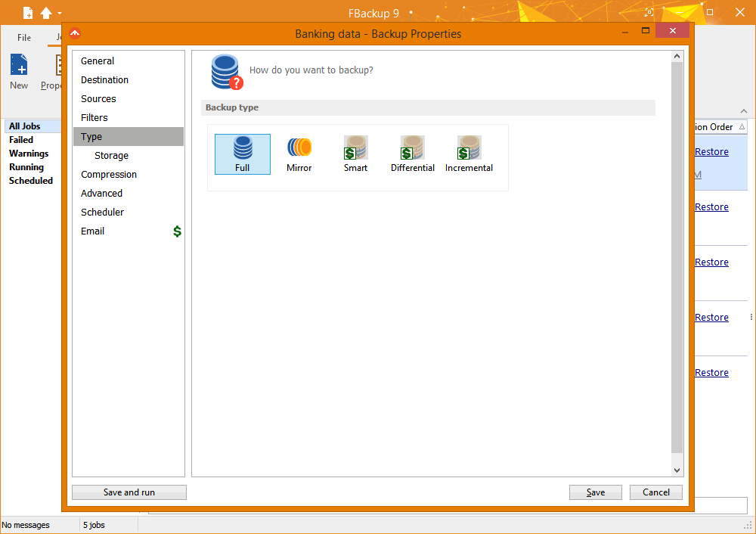The height and width of the screenshot is (534, 756).
Task: Open the File menu
Action: pyautogui.click(x=24, y=38)
